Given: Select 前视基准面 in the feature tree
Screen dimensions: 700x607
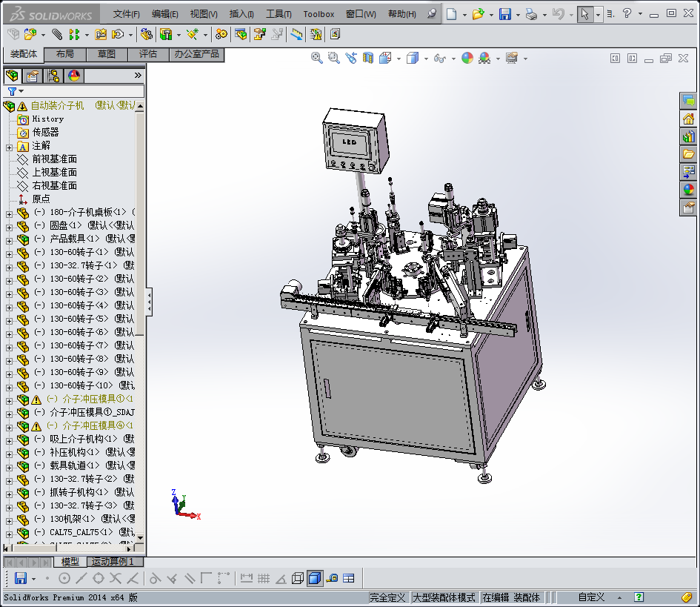Looking at the screenshot, I should (54, 159).
